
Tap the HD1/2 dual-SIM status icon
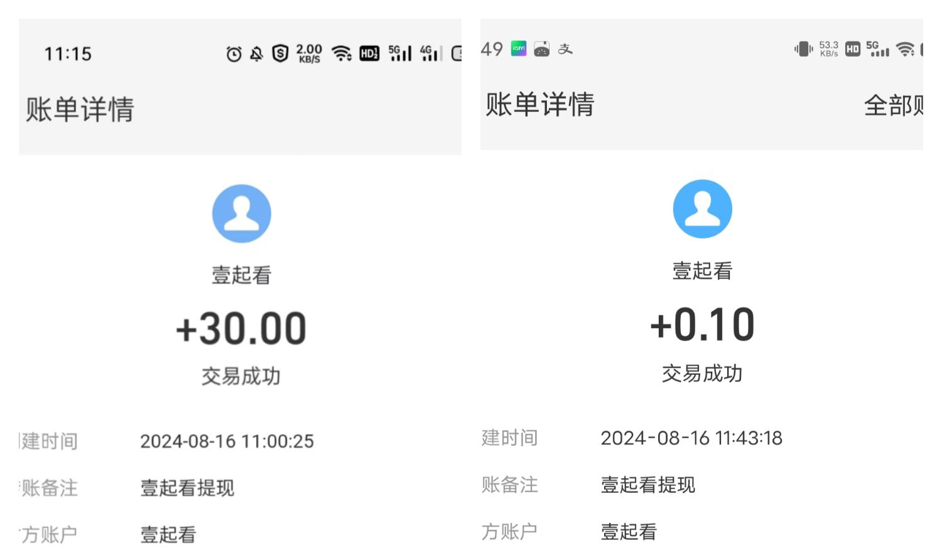369,54
